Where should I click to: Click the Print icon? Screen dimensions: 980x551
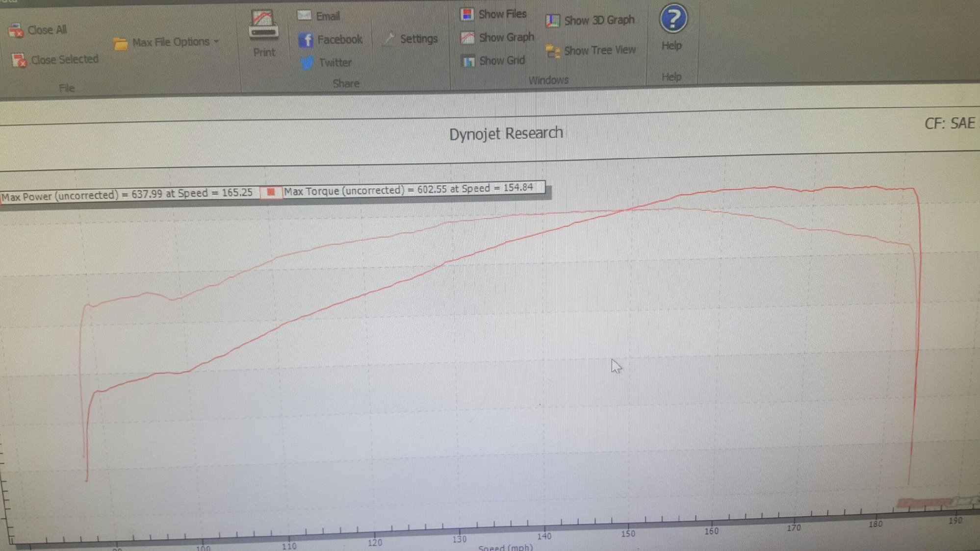[263, 25]
